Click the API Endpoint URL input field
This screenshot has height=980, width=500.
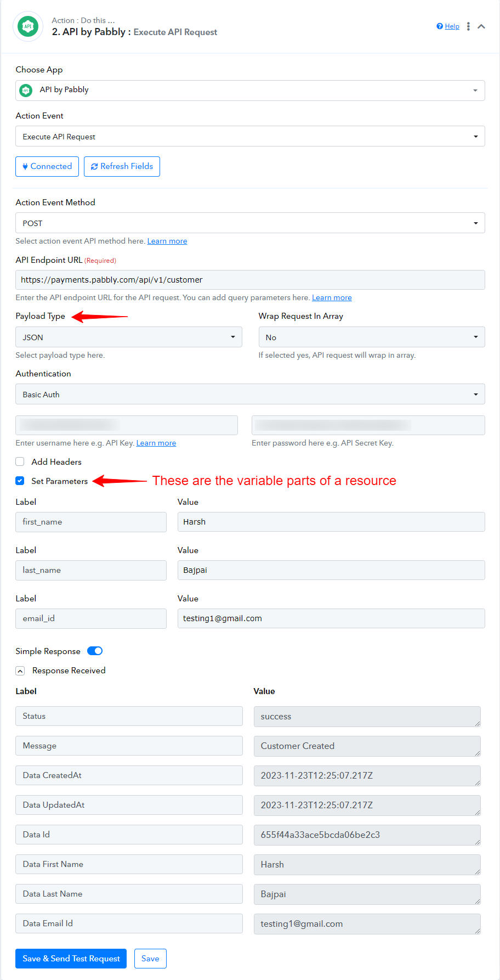250,280
